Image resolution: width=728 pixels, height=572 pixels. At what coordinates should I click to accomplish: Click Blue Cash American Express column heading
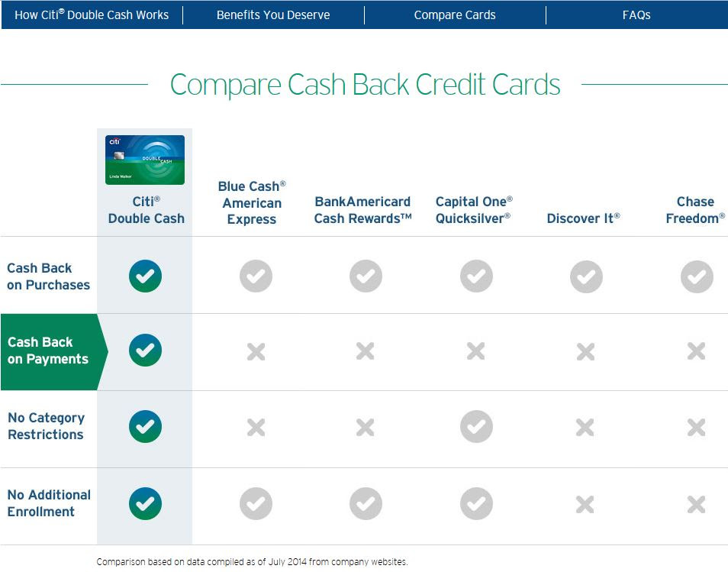coord(252,202)
